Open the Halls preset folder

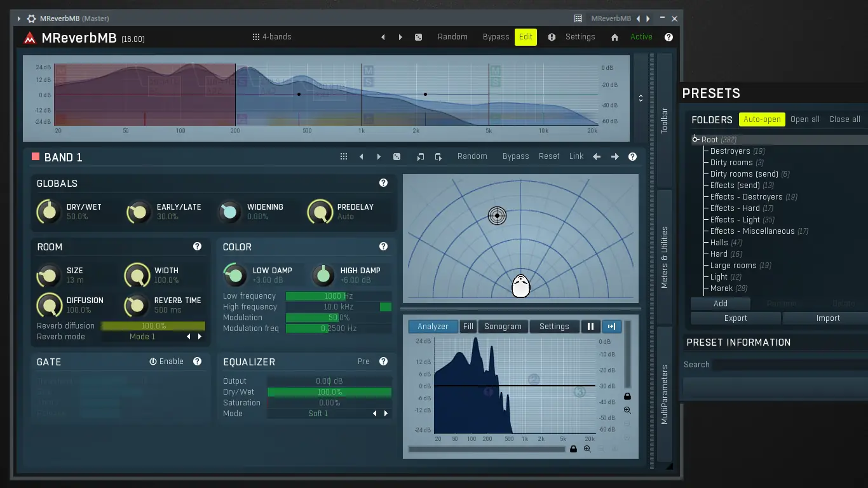pos(719,243)
